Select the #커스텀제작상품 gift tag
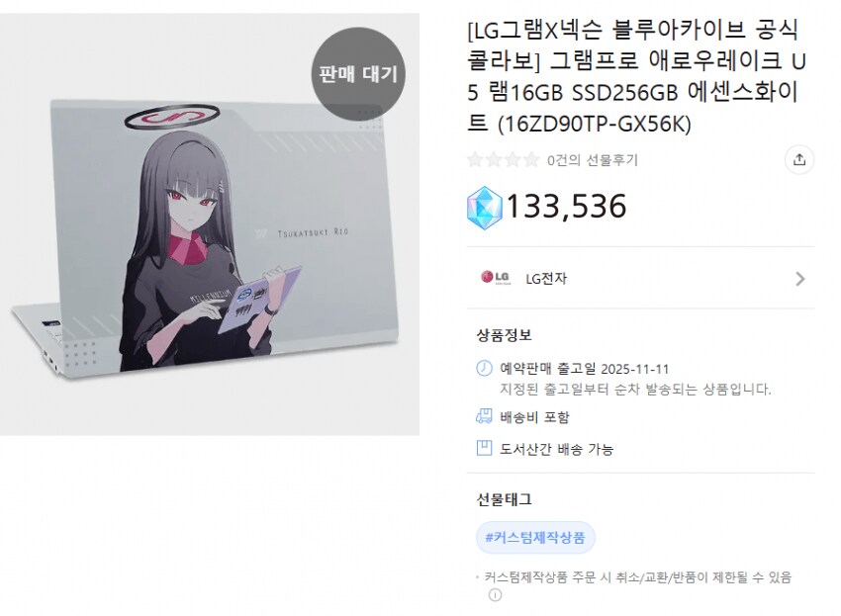841x616 pixels. pos(534,537)
